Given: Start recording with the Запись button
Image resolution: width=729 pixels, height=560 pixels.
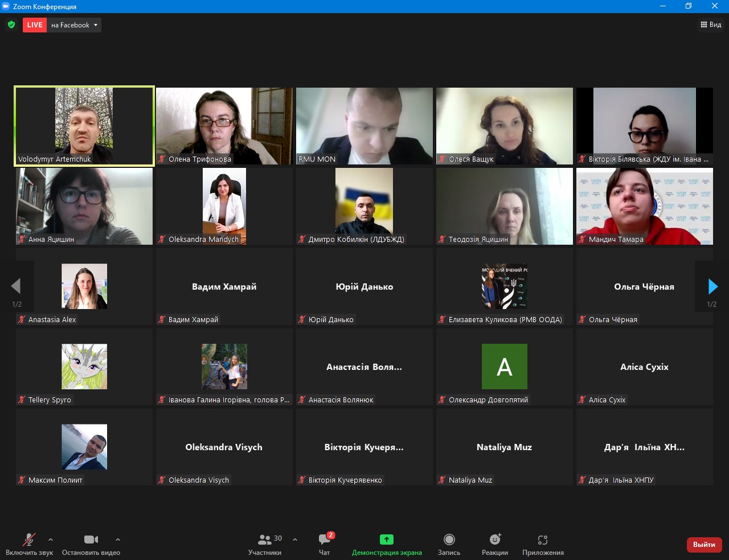Looking at the screenshot, I should coord(449,540).
